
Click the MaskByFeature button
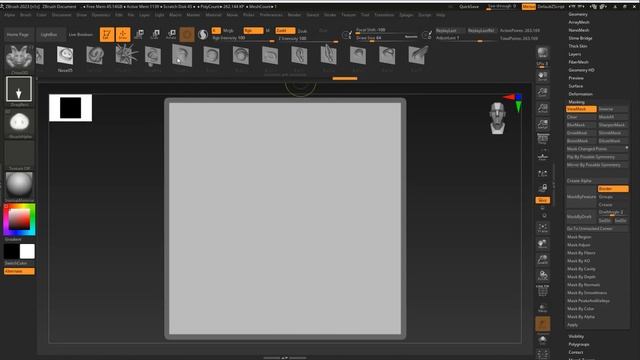pyautogui.click(x=581, y=197)
